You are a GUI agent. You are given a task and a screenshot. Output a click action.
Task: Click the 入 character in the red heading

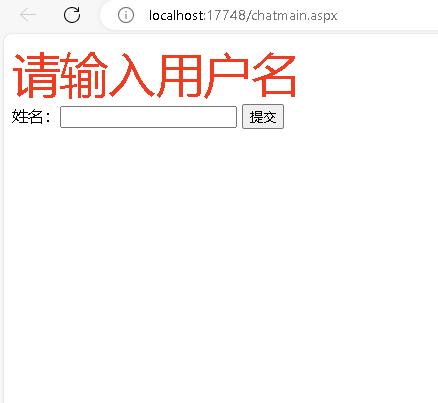coord(131,76)
